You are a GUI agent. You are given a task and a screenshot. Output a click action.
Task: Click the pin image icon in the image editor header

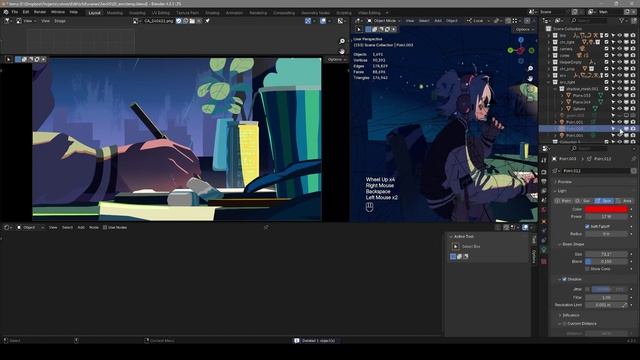coord(207,21)
